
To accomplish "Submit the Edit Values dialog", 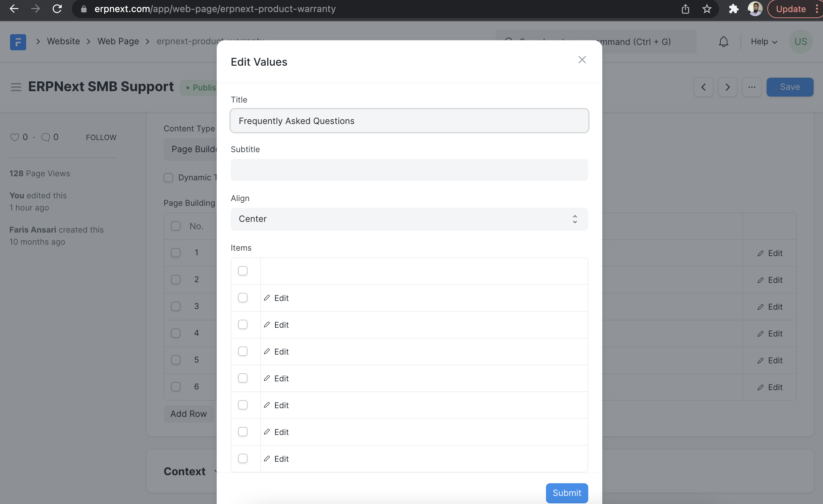I will 567,493.
